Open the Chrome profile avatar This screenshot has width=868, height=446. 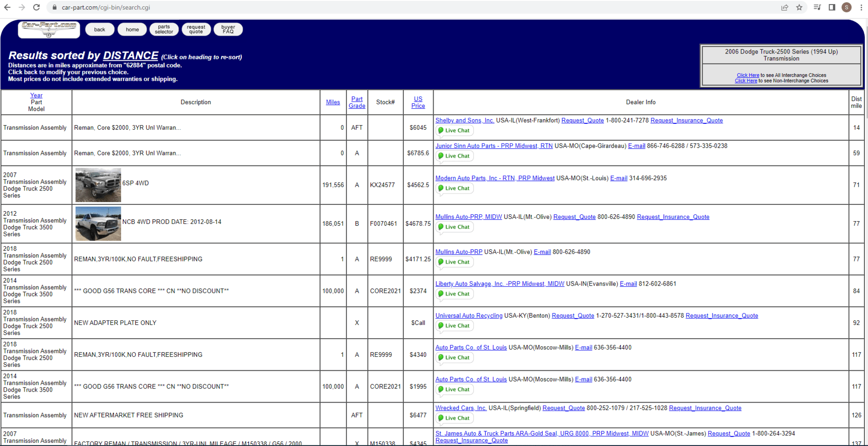click(x=847, y=7)
